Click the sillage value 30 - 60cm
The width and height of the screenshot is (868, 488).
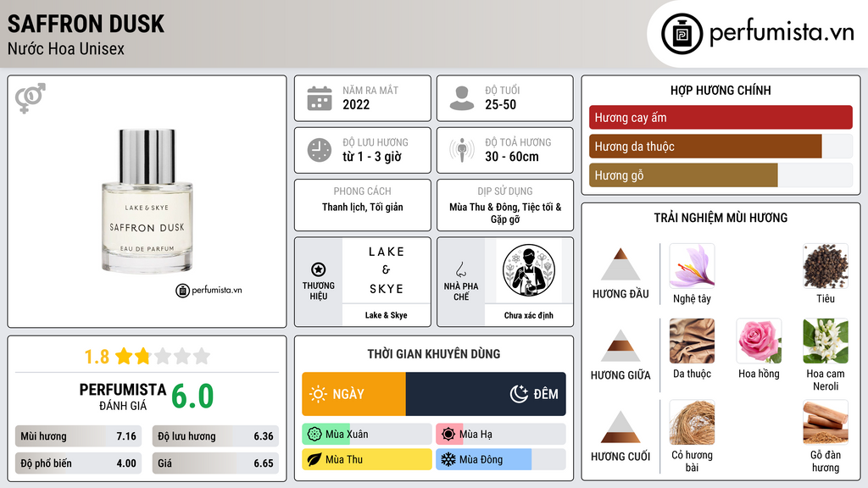(x=512, y=157)
